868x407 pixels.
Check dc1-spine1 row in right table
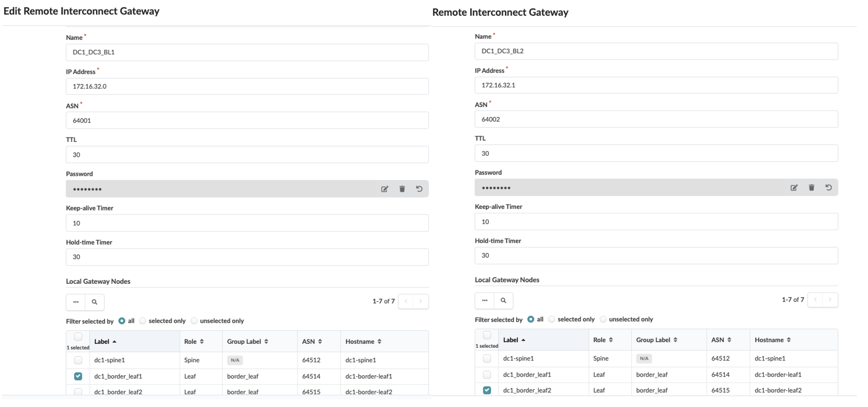[487, 359]
